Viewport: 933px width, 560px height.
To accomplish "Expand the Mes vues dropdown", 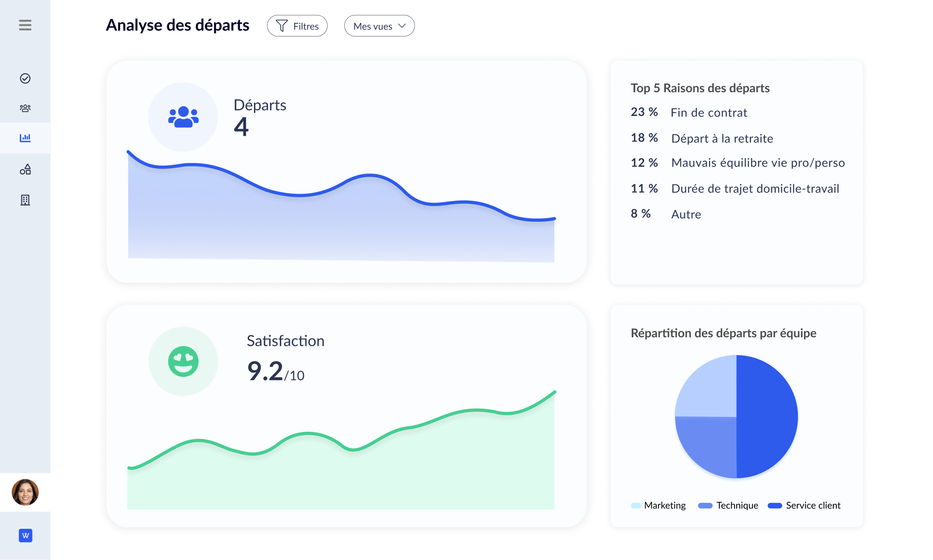I will tap(379, 26).
